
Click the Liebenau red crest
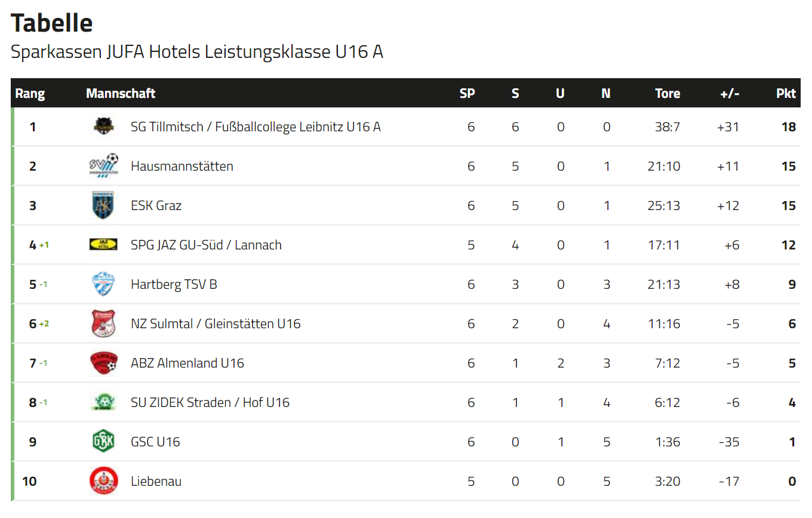[103, 481]
